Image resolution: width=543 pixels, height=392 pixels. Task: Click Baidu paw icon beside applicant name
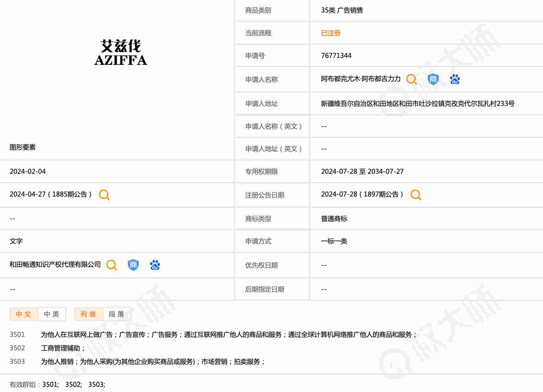[455, 79]
